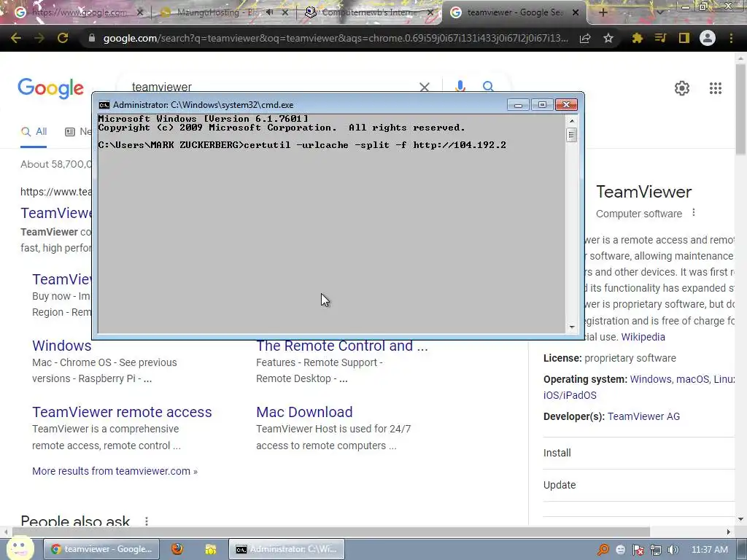The image size is (747, 560).
Task: Expand the Update section in knowledge panel
Action: click(x=638, y=485)
